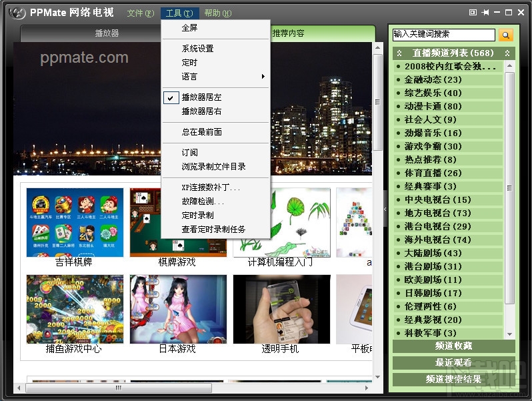Expand 热点推荐 (8) category
This screenshot has height=401, width=532.
coord(449,159)
